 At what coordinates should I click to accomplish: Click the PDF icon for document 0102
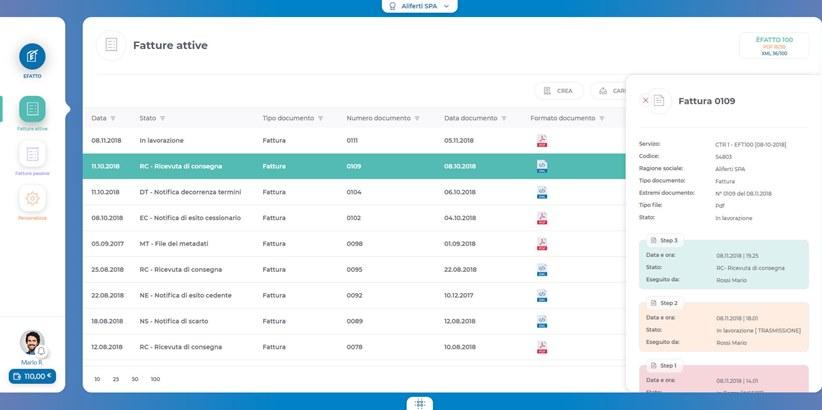[541, 217]
